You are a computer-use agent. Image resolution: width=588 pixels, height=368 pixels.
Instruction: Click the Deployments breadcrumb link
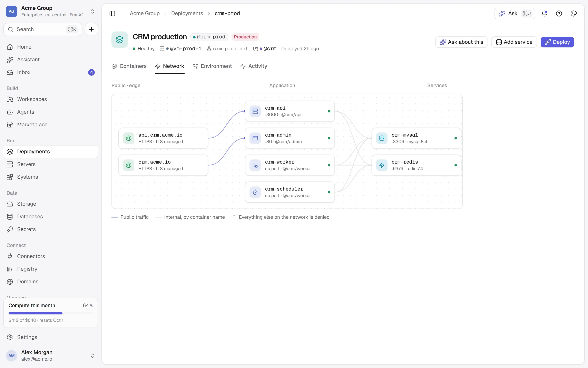187,13
